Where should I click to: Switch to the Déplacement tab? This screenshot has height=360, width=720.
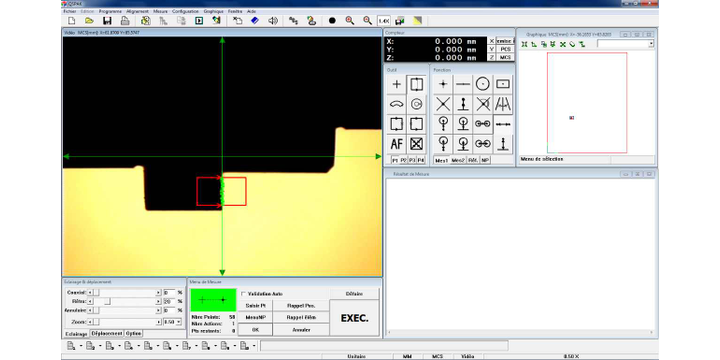pos(107,333)
